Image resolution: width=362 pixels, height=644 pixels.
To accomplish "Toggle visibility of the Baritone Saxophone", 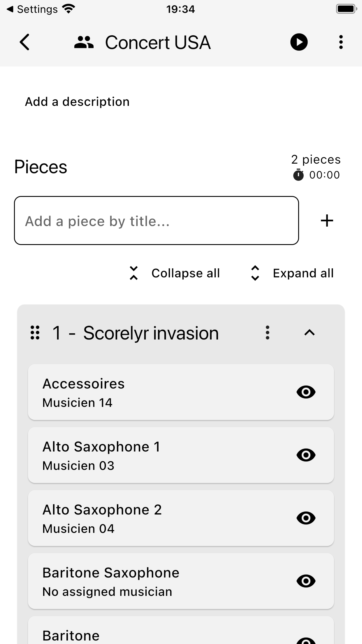I will 306,581.
